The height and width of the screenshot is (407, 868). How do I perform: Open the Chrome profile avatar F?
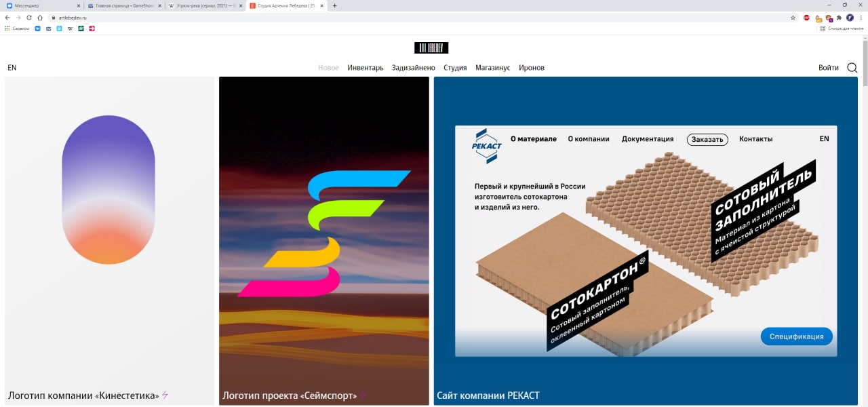[x=850, y=18]
